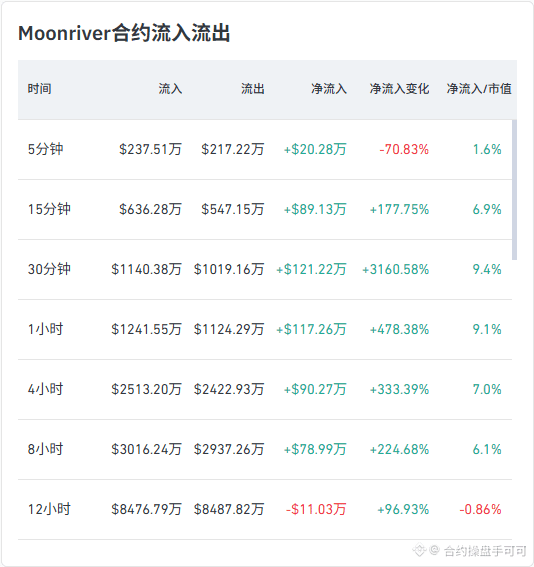
Task: Click the change value +224.68%
Action: (x=400, y=449)
